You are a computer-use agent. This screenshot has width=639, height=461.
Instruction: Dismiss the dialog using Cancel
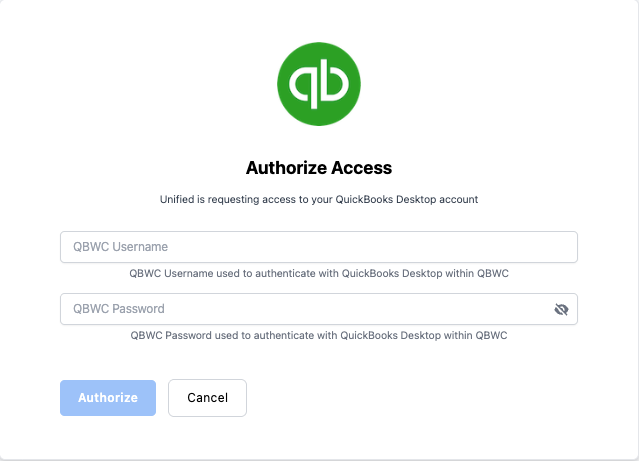pyautogui.click(x=207, y=397)
